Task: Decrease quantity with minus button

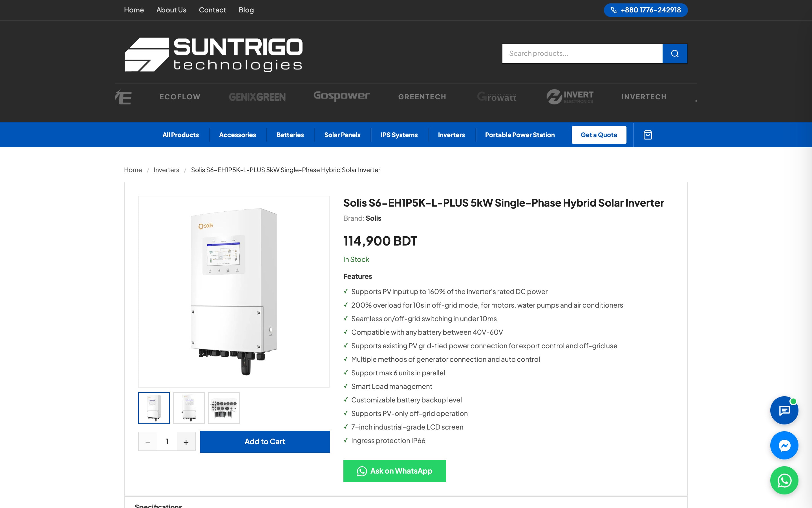Action: point(148,441)
